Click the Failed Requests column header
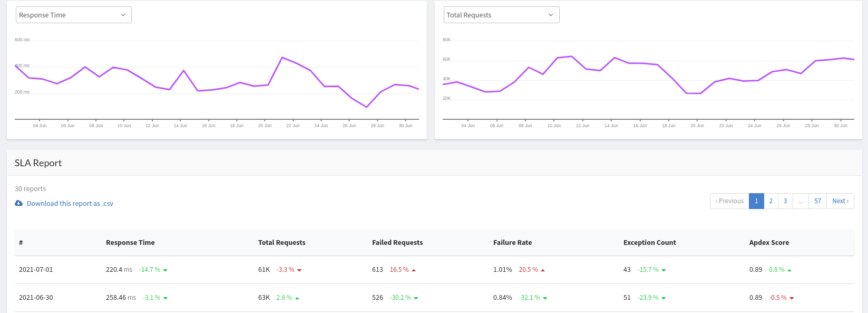 397,243
